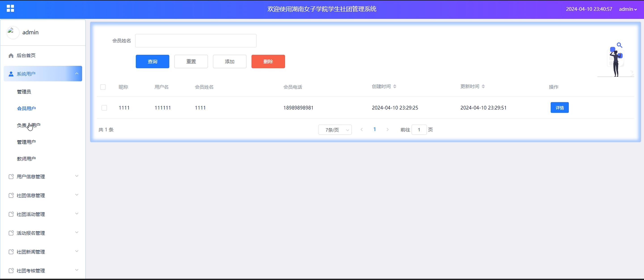Open the 管理员 submenu item
Screen dimensions: 644x280
[24, 92]
